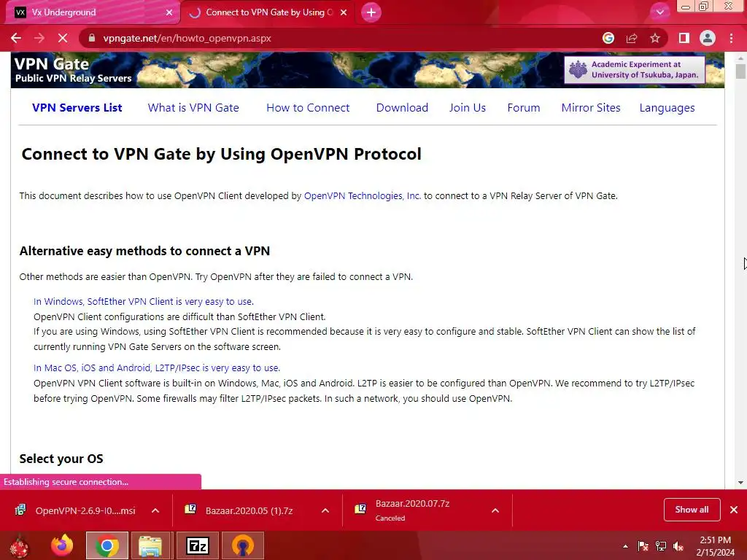
Task: Click Chrome taskbar icon
Action: point(107,545)
